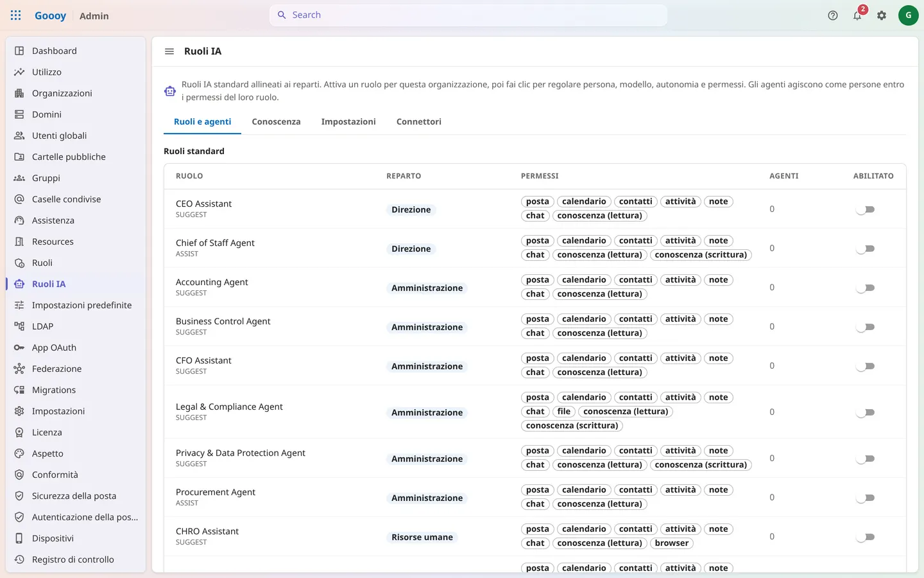Screen dimensions: 924x578
Task: Click the LDAP tree icon
Action: pyautogui.click(x=19, y=326)
